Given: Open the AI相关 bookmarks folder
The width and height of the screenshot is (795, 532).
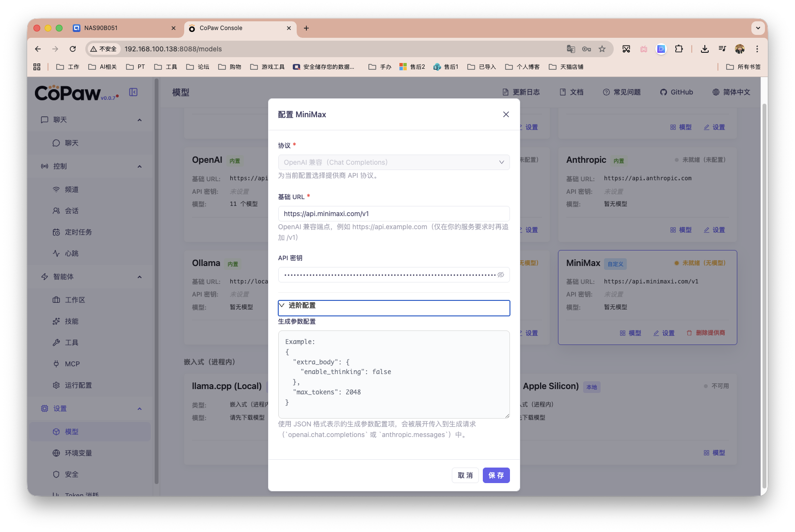Looking at the screenshot, I should point(103,67).
